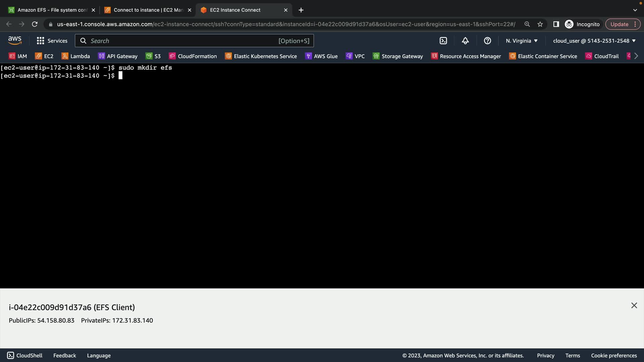Dismiss the EFS Client instance info panel
The width and height of the screenshot is (644, 362).
tap(634, 305)
